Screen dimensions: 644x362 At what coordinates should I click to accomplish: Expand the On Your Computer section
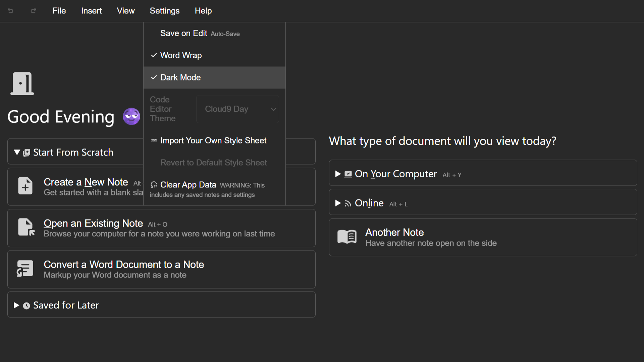click(395, 174)
